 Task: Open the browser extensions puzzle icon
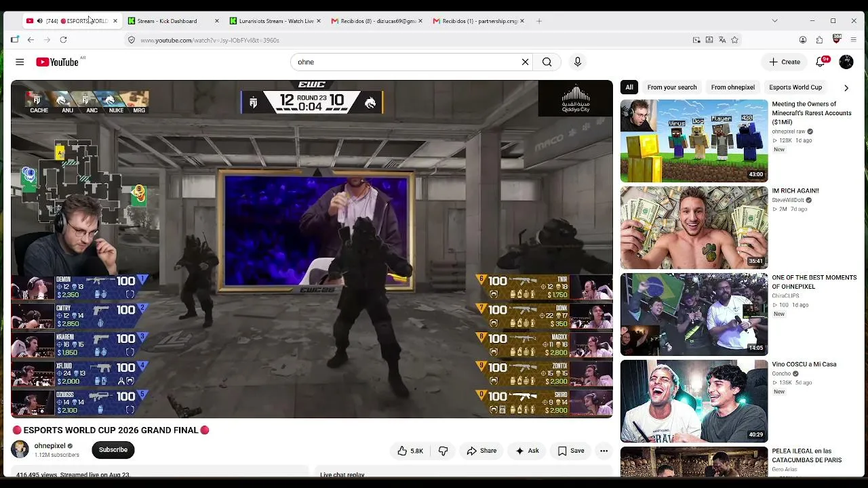[x=819, y=40]
